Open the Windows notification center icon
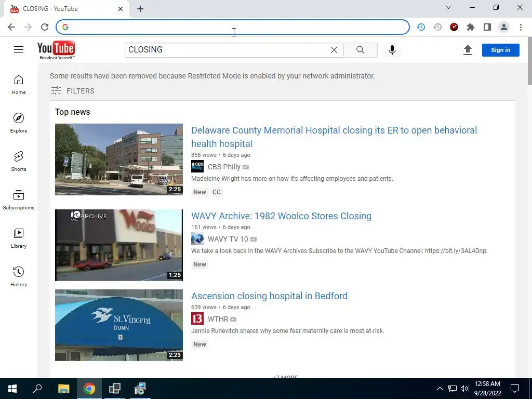 pyautogui.click(x=515, y=389)
